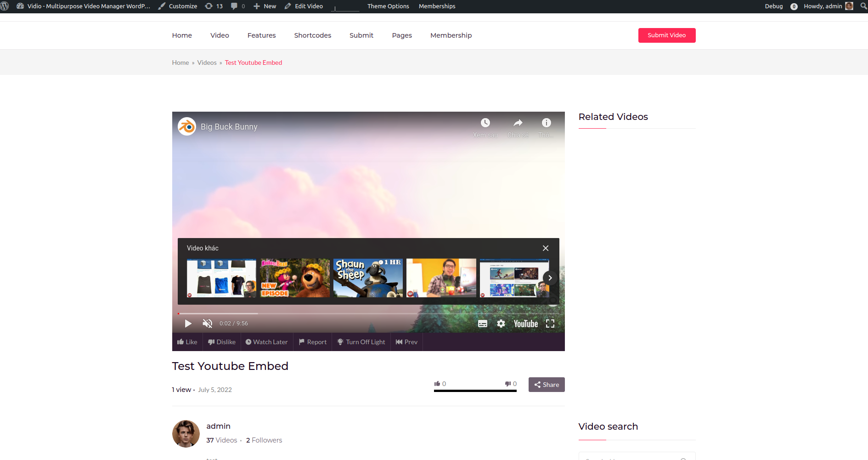This screenshot has width=868, height=460.
Task: Open the Video menu item
Action: pos(220,35)
